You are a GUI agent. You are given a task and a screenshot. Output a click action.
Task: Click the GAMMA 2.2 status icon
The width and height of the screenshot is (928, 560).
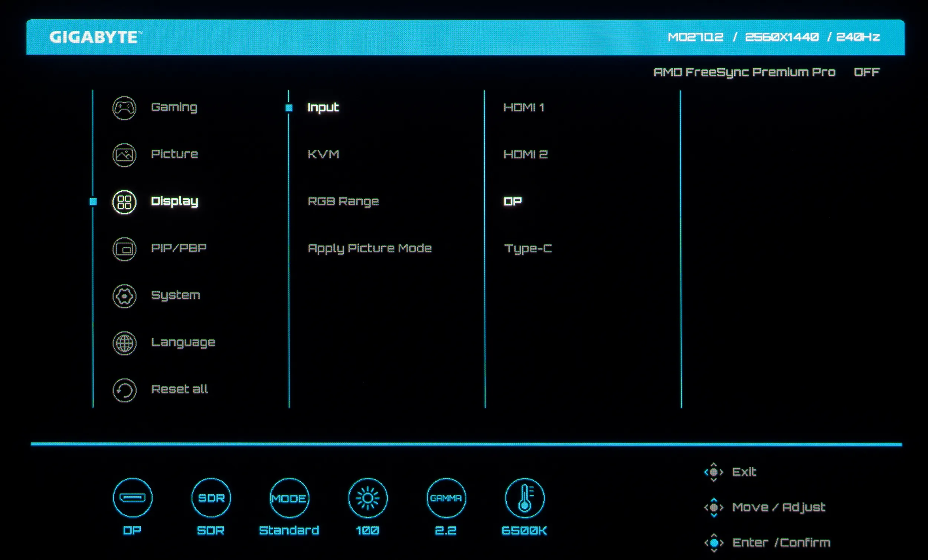point(446,498)
